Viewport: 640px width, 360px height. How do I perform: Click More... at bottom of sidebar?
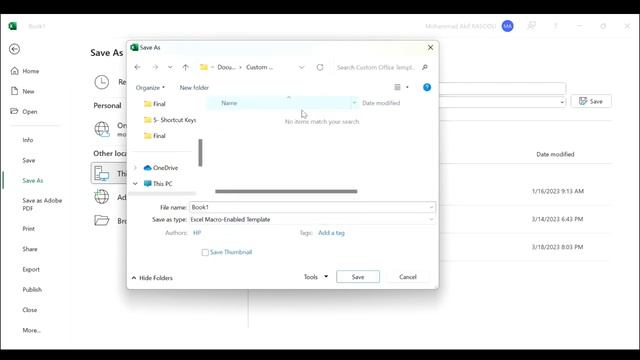point(31,330)
